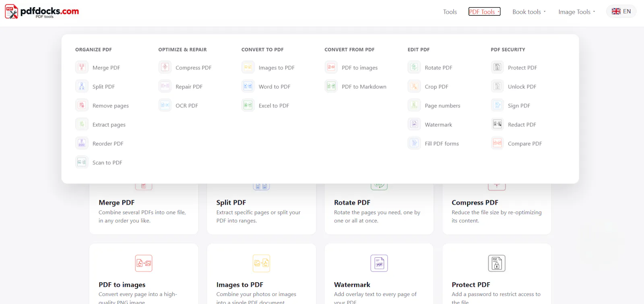Open the EN language selector
Viewport: 644px width, 304px height.
point(621,11)
